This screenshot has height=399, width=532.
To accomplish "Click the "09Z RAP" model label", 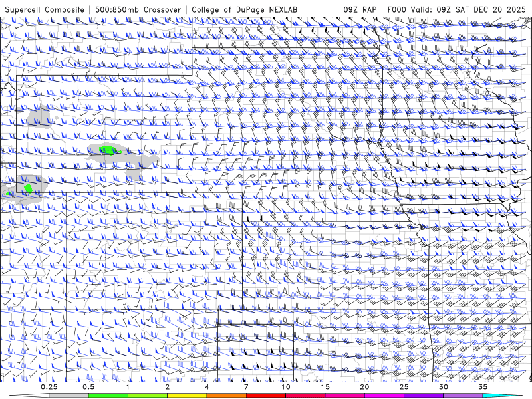I will tap(360, 9).
